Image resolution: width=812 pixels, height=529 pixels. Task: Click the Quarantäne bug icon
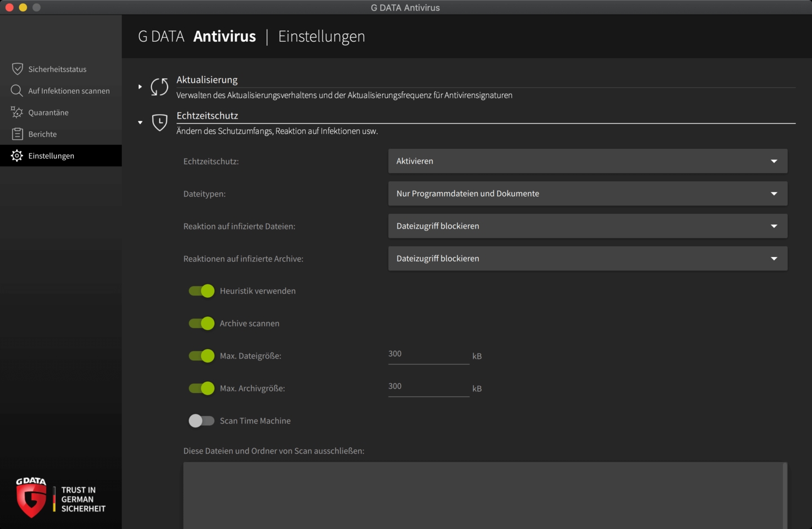pyautogui.click(x=17, y=112)
